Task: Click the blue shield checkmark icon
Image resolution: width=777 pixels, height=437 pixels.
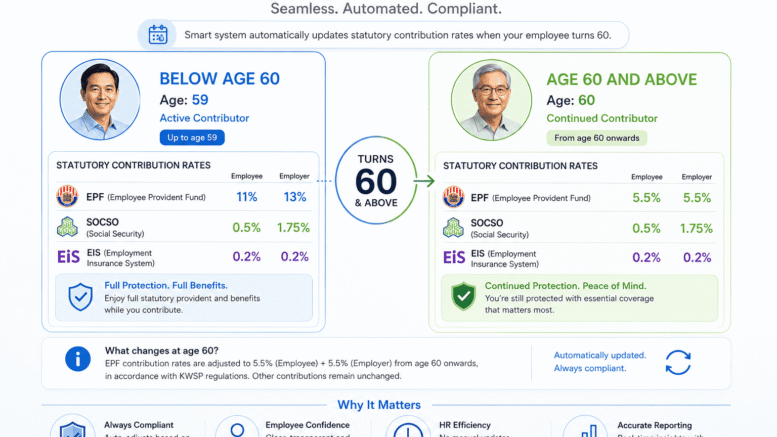Action: coord(80,297)
